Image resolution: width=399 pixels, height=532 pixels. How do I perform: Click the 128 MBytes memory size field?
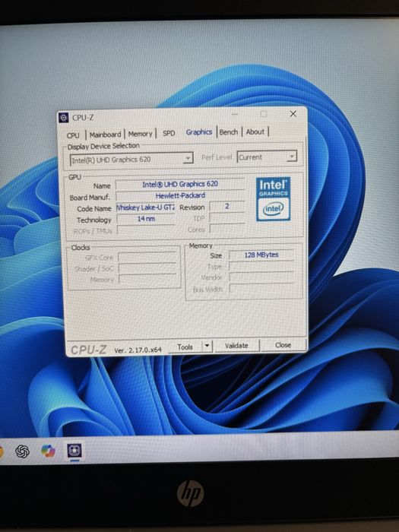click(x=261, y=255)
